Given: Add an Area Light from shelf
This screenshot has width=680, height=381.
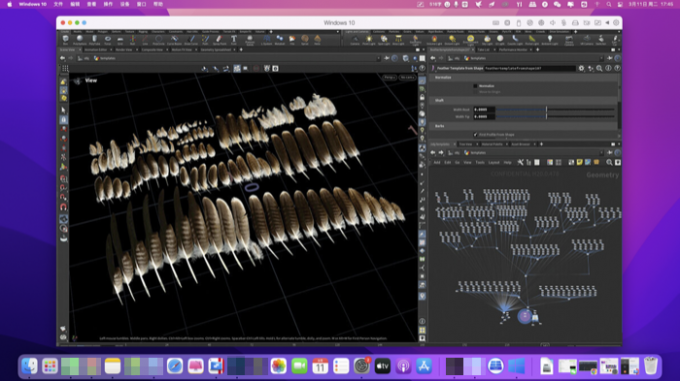Looking at the screenshot, I should [x=398, y=39].
